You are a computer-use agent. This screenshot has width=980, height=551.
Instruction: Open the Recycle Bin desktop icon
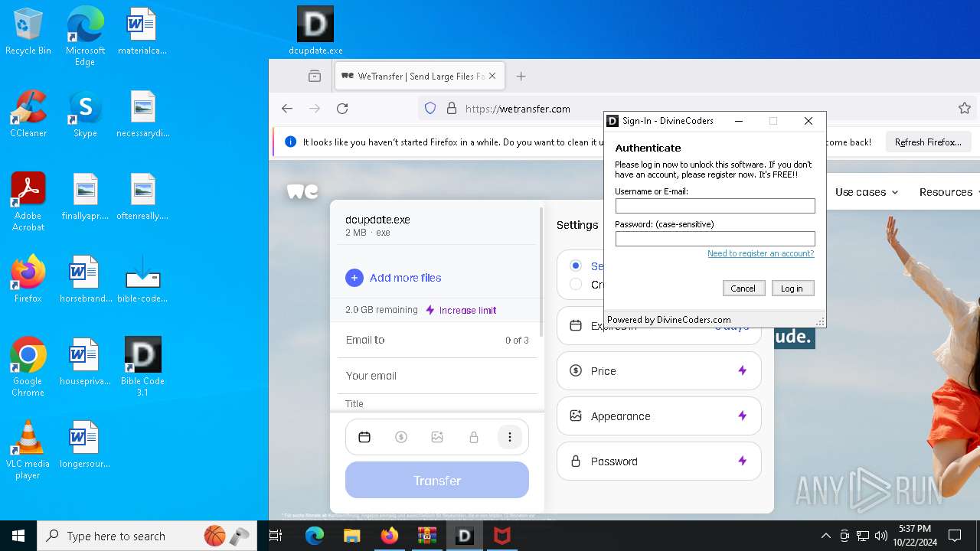(28, 31)
